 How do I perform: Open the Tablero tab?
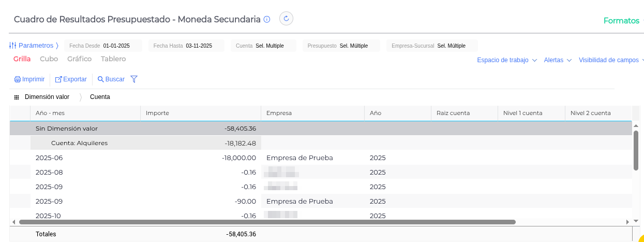(x=113, y=59)
